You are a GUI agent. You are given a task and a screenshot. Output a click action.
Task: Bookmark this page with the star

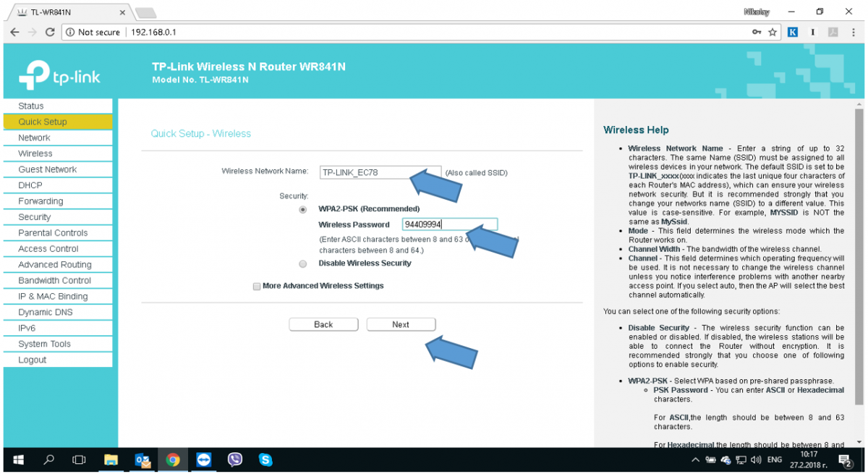click(x=773, y=33)
